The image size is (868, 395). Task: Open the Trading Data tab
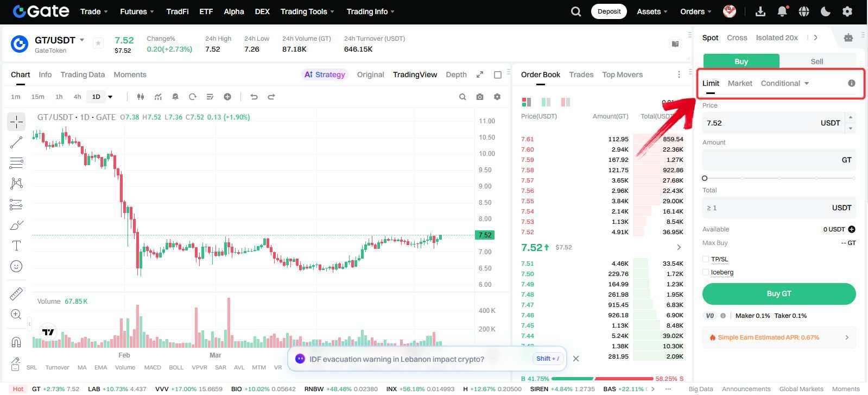(x=83, y=74)
